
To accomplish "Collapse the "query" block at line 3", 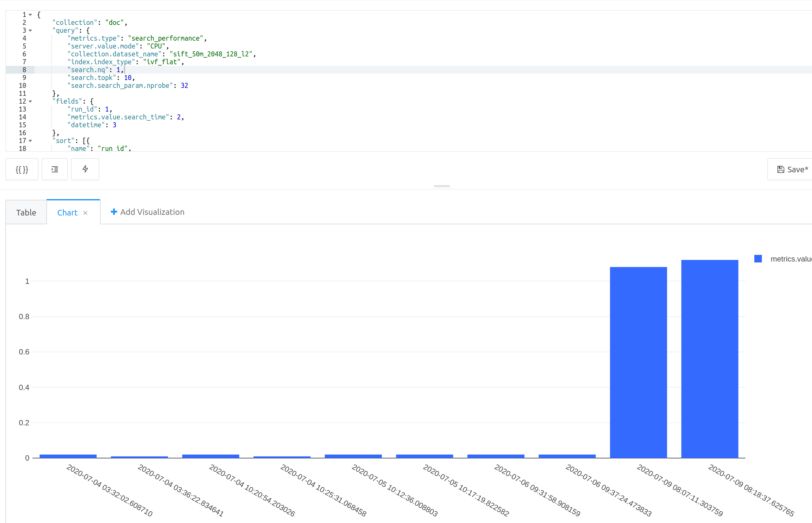I will (30, 30).
